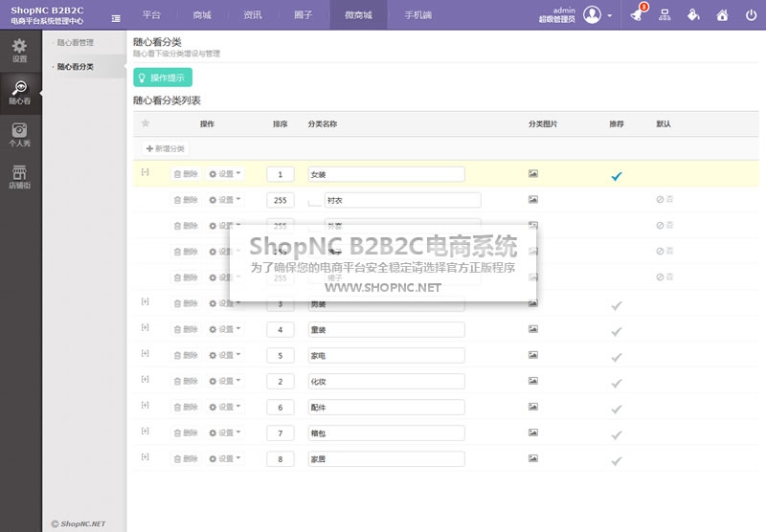Toggle the 默认 switch for 衬衣
Screen dimensions: 766x532
pos(665,199)
